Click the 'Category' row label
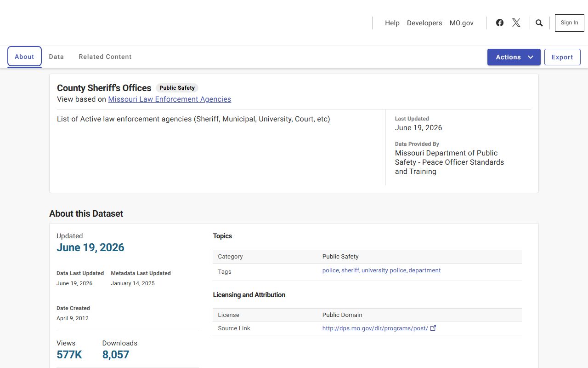588x368 pixels. coord(230,257)
